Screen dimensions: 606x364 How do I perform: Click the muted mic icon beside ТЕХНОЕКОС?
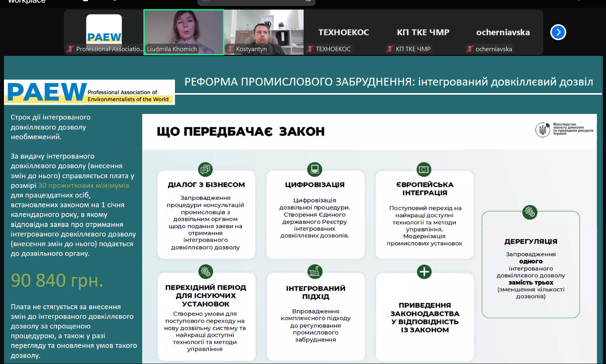pyautogui.click(x=310, y=49)
